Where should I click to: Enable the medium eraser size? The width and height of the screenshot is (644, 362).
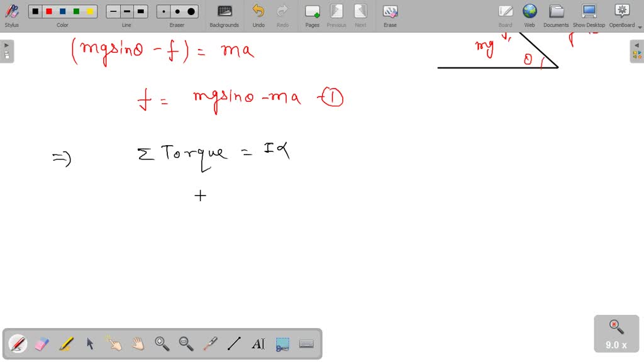177,11
